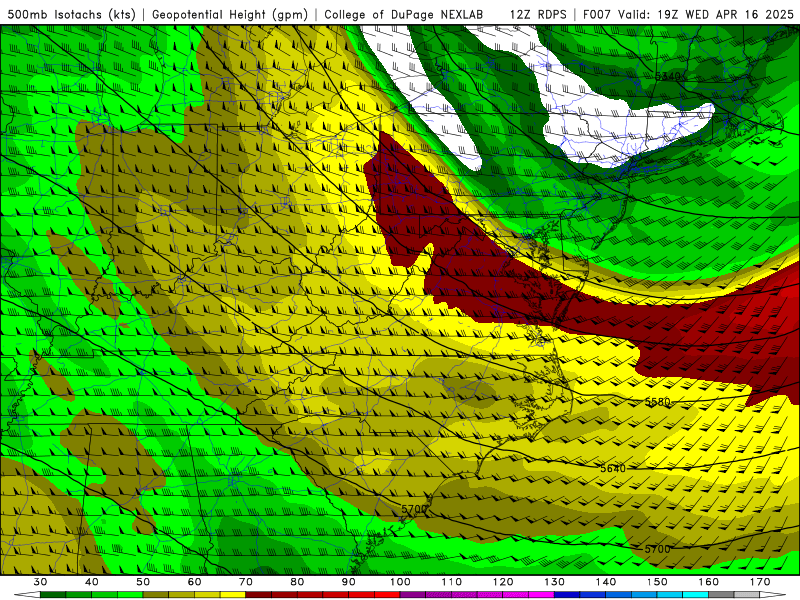Click the bright red swatch left of tick 100
This screenshot has height=600, width=800.
[x=387, y=595]
